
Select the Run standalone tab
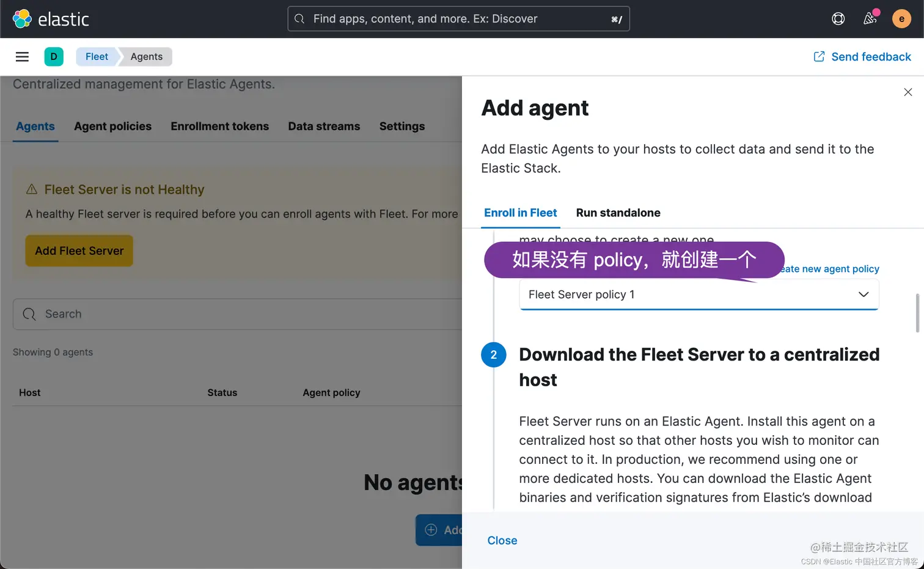pyautogui.click(x=618, y=213)
